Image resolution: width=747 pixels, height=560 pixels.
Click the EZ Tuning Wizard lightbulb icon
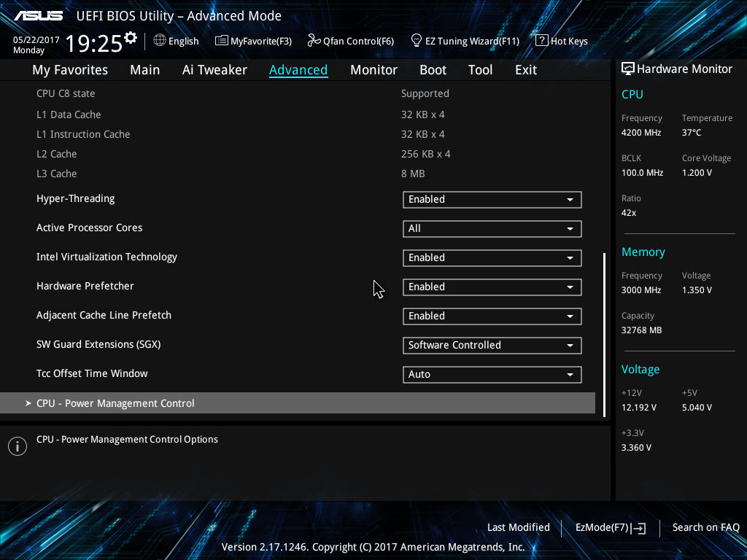pos(417,41)
